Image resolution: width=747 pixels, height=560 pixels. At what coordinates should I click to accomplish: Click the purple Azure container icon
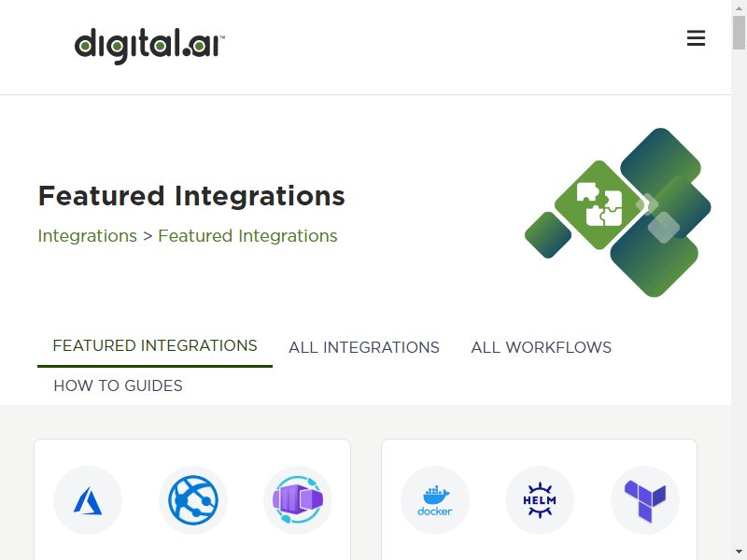pyautogui.click(x=298, y=500)
